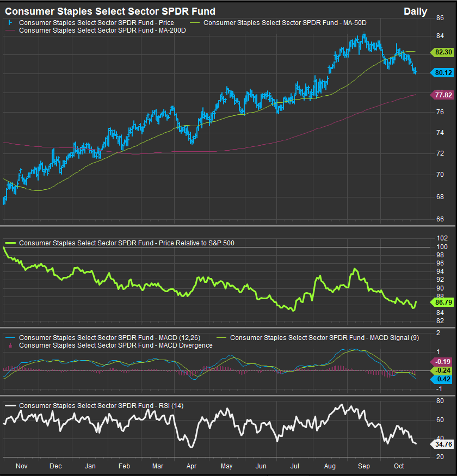Click the 94 label on relative-price axis
The height and width of the screenshot is (476, 457).
pos(440,271)
